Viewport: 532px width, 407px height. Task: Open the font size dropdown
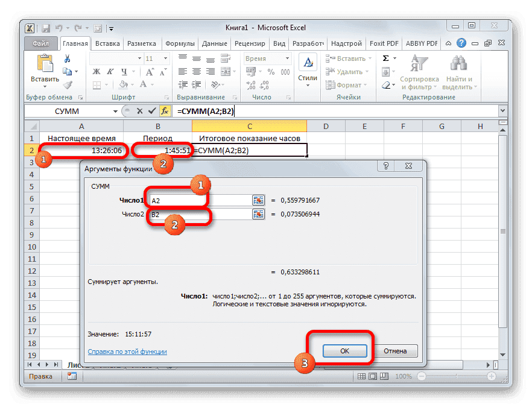tap(166, 58)
